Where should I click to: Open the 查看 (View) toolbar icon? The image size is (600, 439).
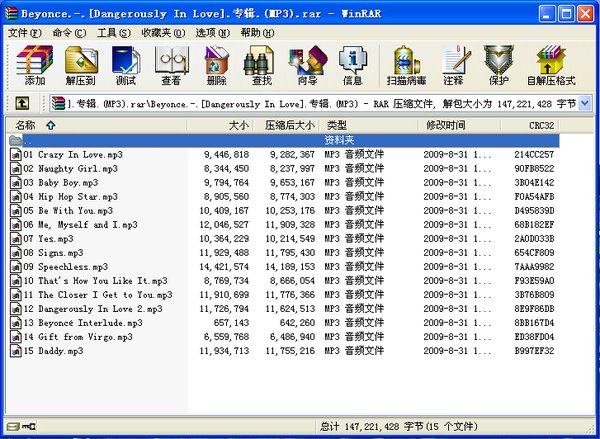point(171,65)
